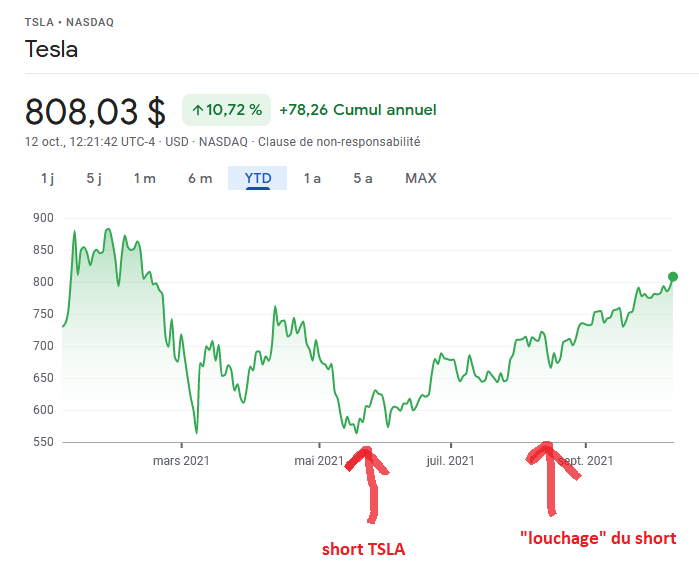699x563 pixels.
Task: Switch to the 1a chart view
Action: (x=312, y=178)
